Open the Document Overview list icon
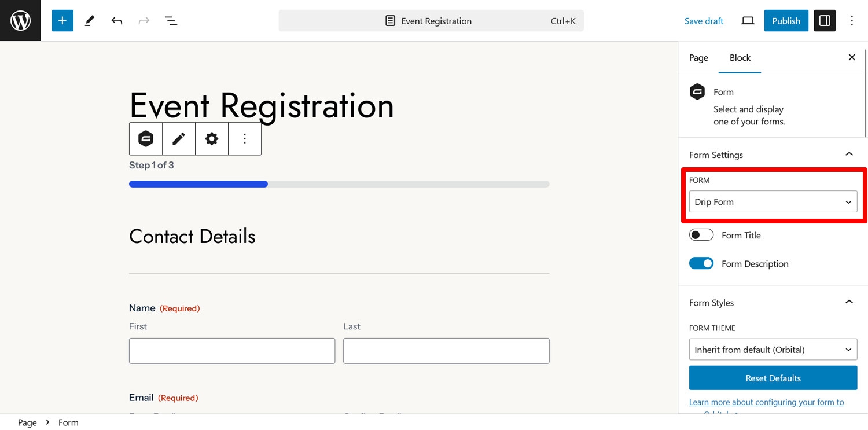Image resolution: width=868 pixels, height=430 pixels. coord(171,21)
